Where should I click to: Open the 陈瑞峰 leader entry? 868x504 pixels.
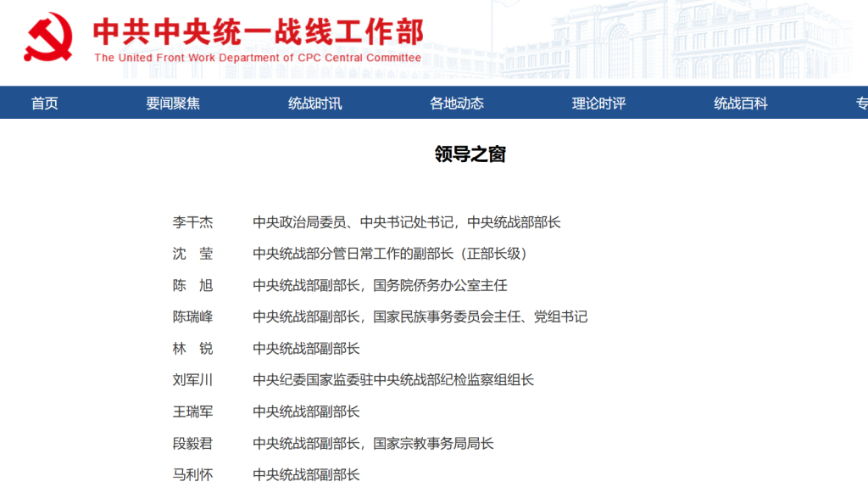point(192,316)
